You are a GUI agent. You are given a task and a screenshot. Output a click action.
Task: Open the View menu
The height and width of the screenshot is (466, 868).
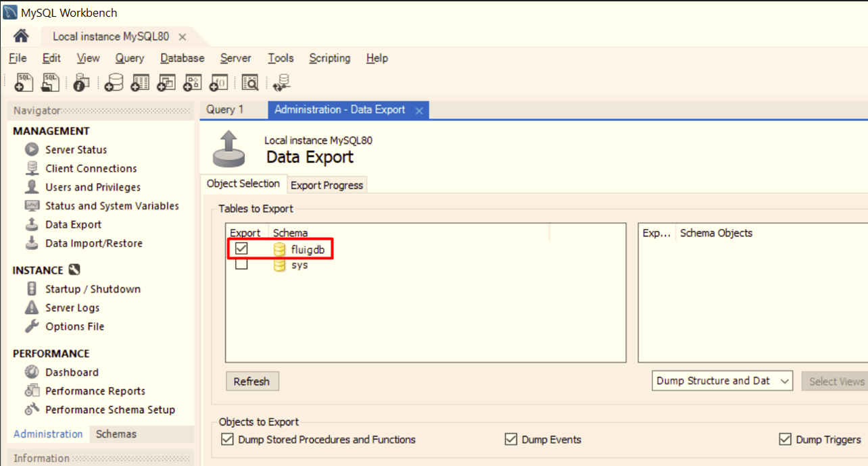(88, 58)
